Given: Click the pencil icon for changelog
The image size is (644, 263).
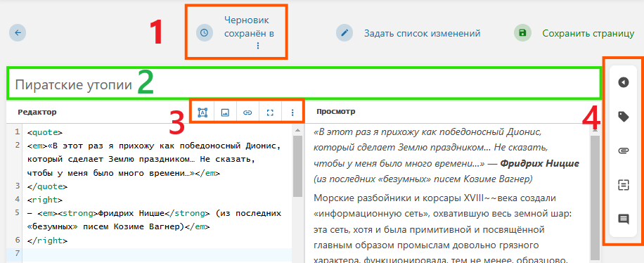Looking at the screenshot, I should pyautogui.click(x=344, y=32).
